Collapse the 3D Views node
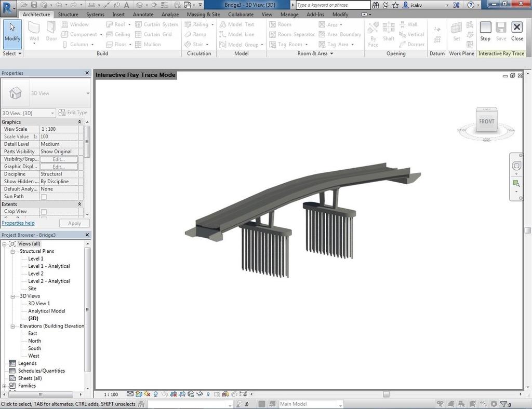Screen dimensions: 532x409 click(12, 296)
